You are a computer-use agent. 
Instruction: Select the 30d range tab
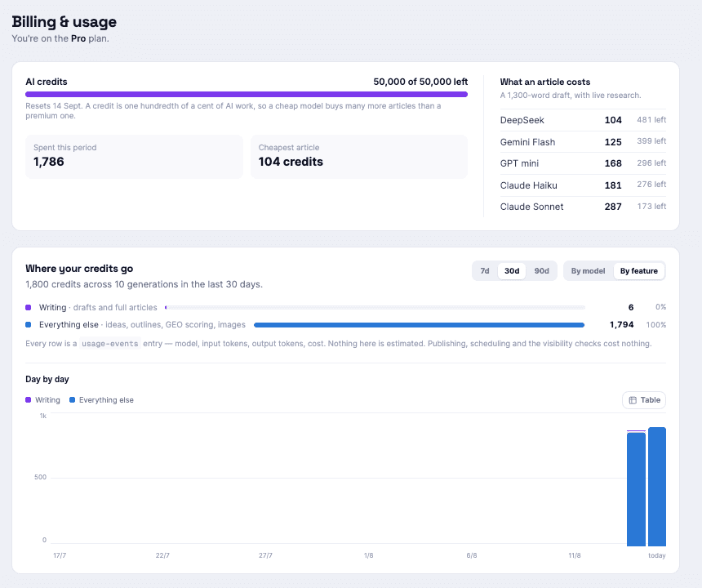pyautogui.click(x=512, y=271)
